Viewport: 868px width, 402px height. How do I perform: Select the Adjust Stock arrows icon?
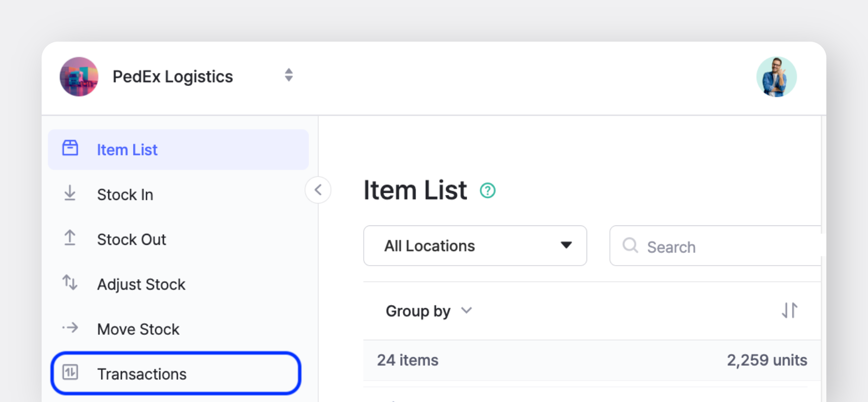tap(70, 283)
